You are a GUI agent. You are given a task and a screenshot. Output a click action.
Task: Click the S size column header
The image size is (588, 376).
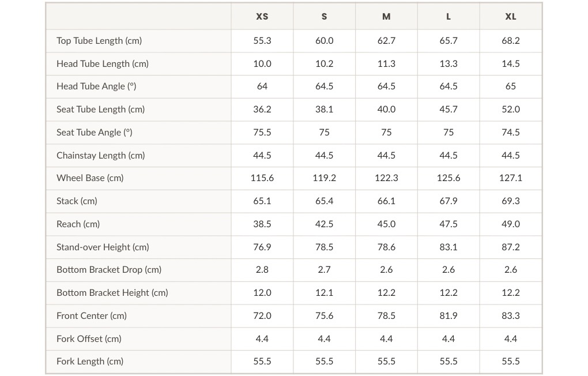tap(324, 17)
